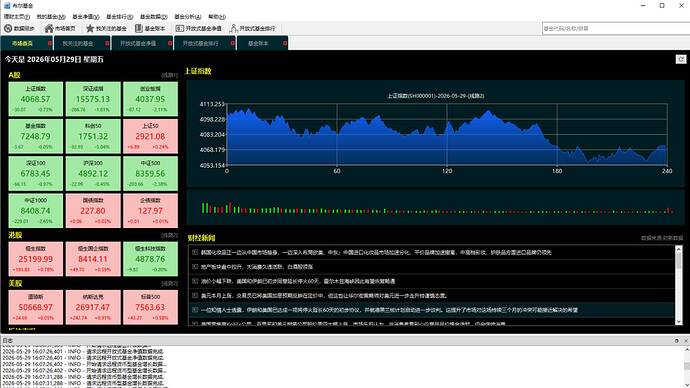Click the data source link beside 财经新闻 heading
The height and width of the screenshot is (388, 690).
tap(662, 238)
